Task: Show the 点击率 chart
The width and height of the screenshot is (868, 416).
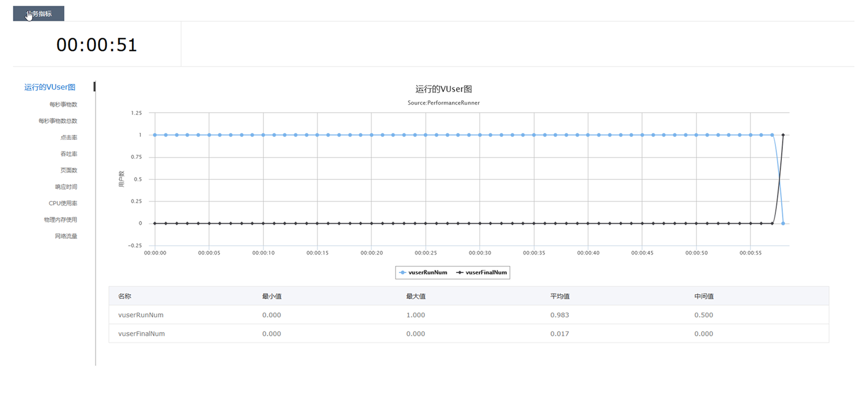Action: pyautogui.click(x=69, y=138)
